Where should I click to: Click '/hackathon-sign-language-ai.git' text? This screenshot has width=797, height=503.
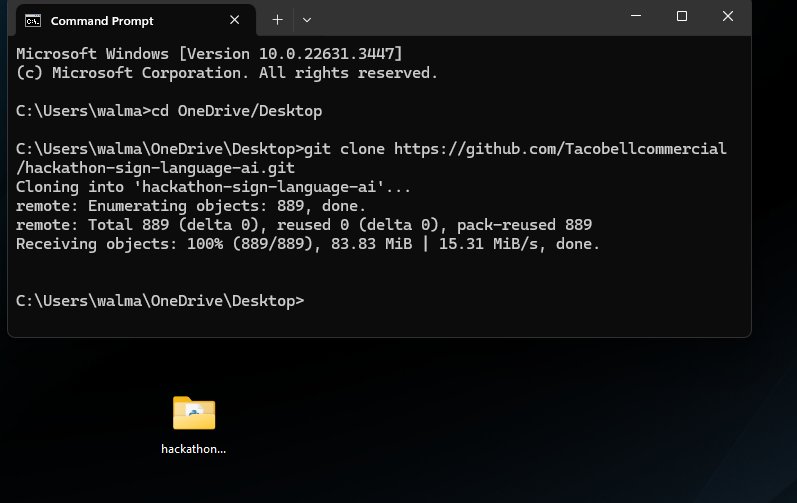[x=156, y=168]
